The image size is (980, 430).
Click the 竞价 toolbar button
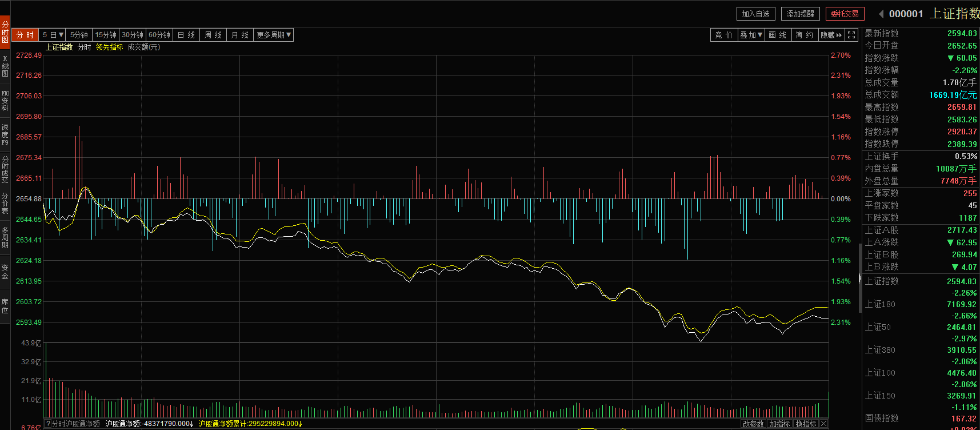(723, 35)
